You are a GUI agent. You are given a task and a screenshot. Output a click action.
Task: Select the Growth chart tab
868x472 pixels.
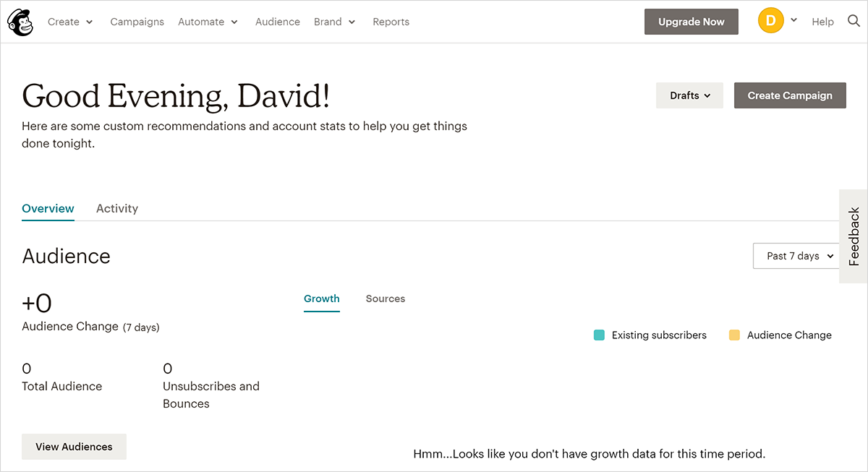pos(321,299)
